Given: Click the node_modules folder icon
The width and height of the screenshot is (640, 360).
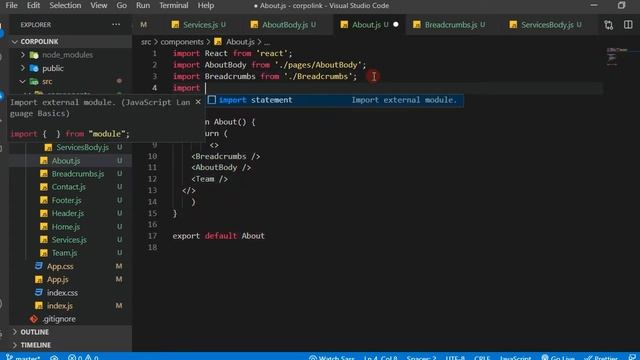Looking at the screenshot, I should click(34, 55).
